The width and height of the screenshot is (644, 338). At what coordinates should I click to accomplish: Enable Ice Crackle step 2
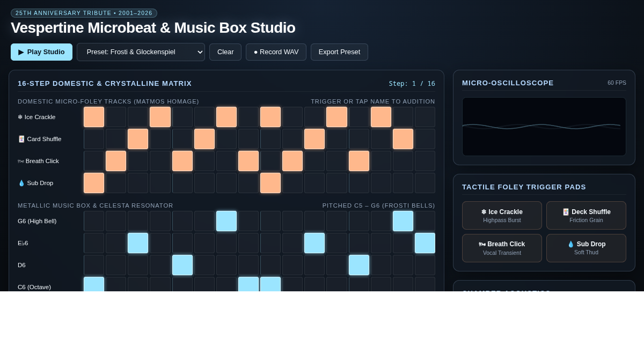coord(116,117)
